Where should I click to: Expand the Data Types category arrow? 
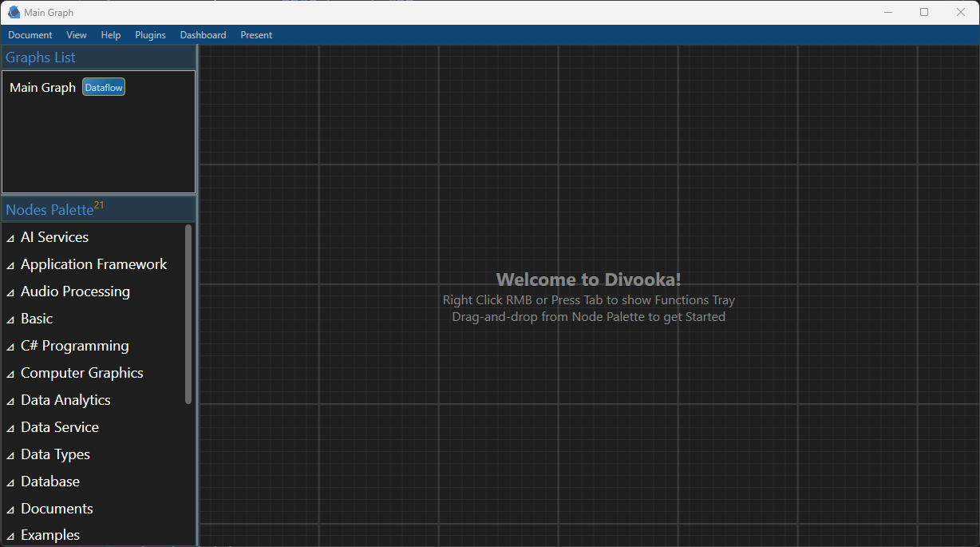(x=10, y=456)
